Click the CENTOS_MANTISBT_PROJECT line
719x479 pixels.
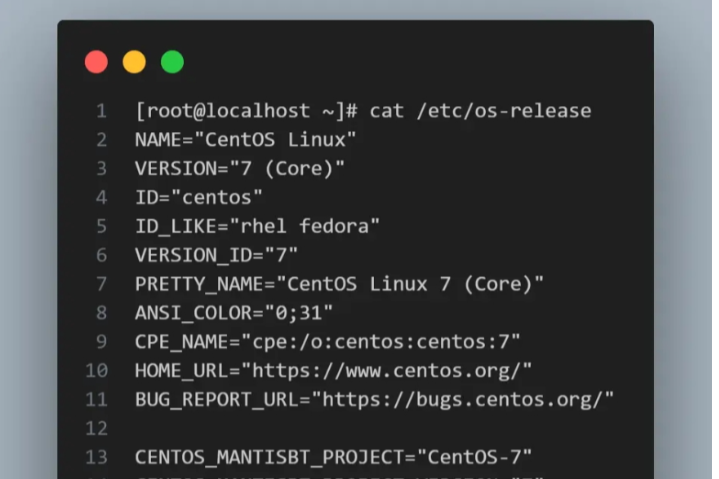point(333,457)
